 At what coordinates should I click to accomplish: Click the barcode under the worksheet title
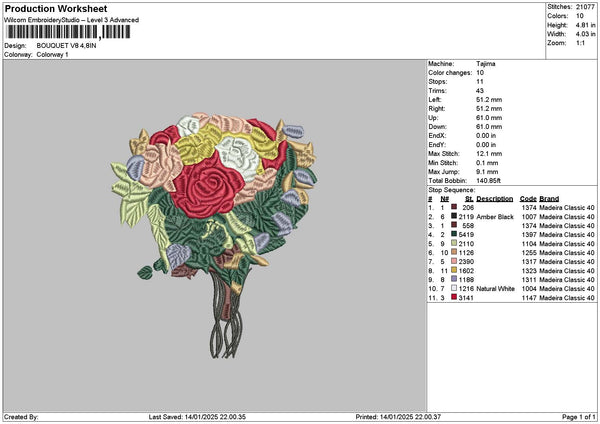tap(68, 32)
